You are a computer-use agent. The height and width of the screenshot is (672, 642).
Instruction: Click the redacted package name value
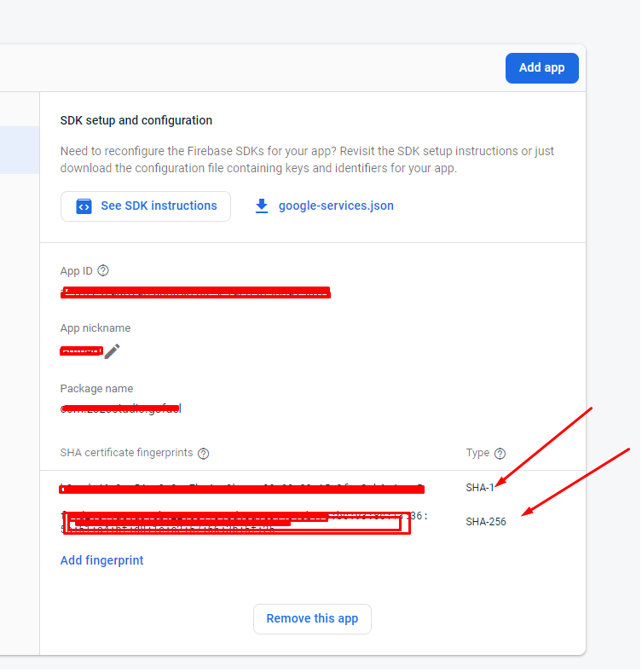click(120, 408)
